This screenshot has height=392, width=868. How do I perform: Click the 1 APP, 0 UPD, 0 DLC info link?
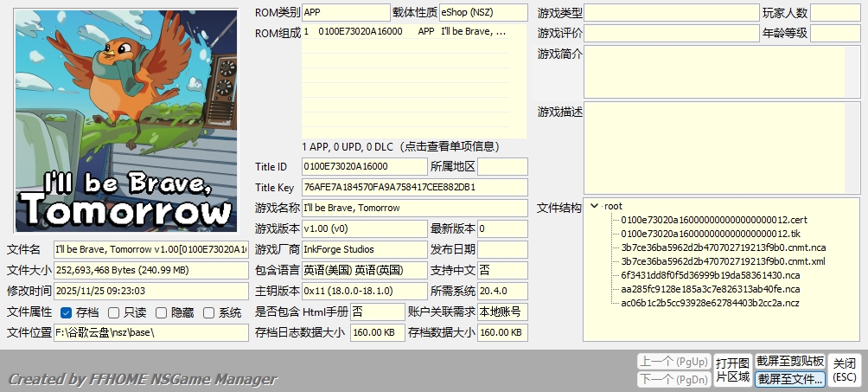coord(401,147)
